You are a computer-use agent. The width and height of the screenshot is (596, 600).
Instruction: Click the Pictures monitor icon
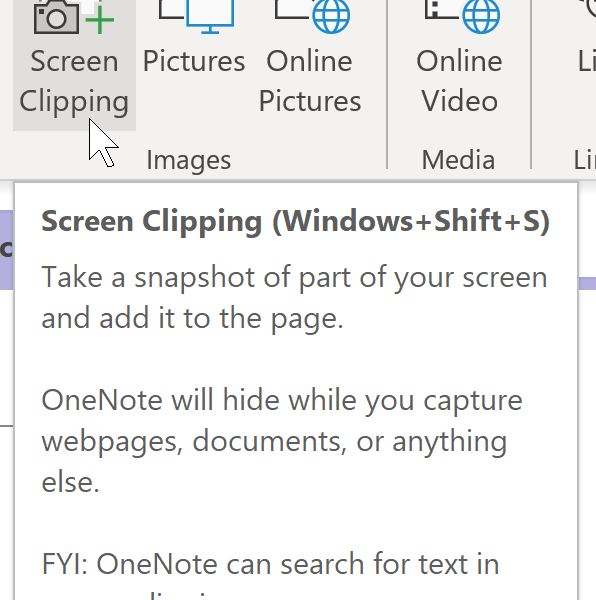coord(210,16)
